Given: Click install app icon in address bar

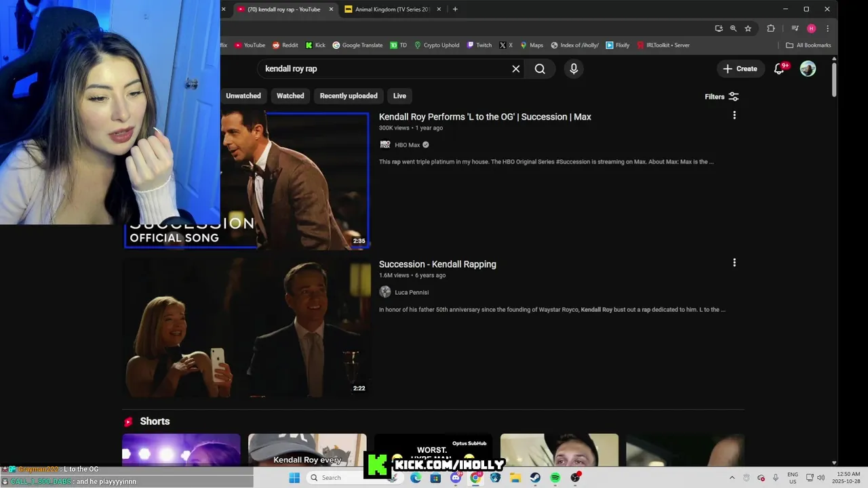Looking at the screenshot, I should pyautogui.click(x=719, y=28).
